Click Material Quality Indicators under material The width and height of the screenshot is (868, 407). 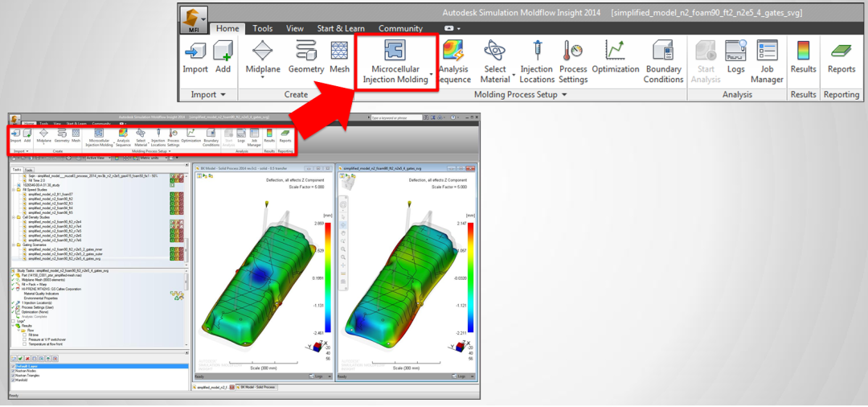[x=42, y=294]
